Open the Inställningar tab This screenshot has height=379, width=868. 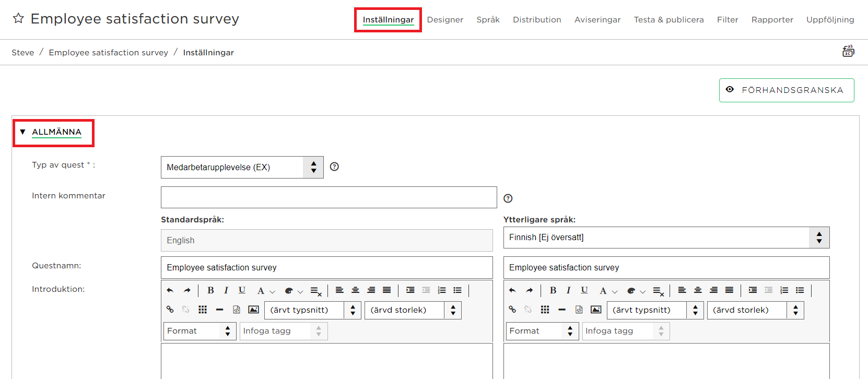click(388, 20)
